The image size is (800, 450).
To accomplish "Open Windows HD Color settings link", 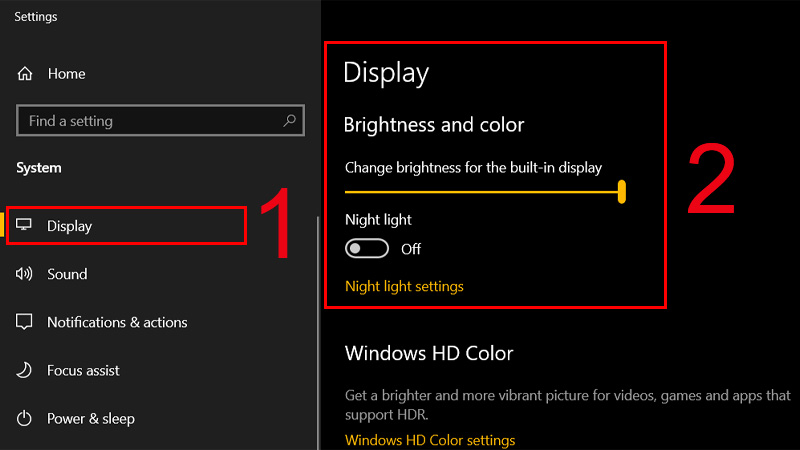I will [x=430, y=440].
